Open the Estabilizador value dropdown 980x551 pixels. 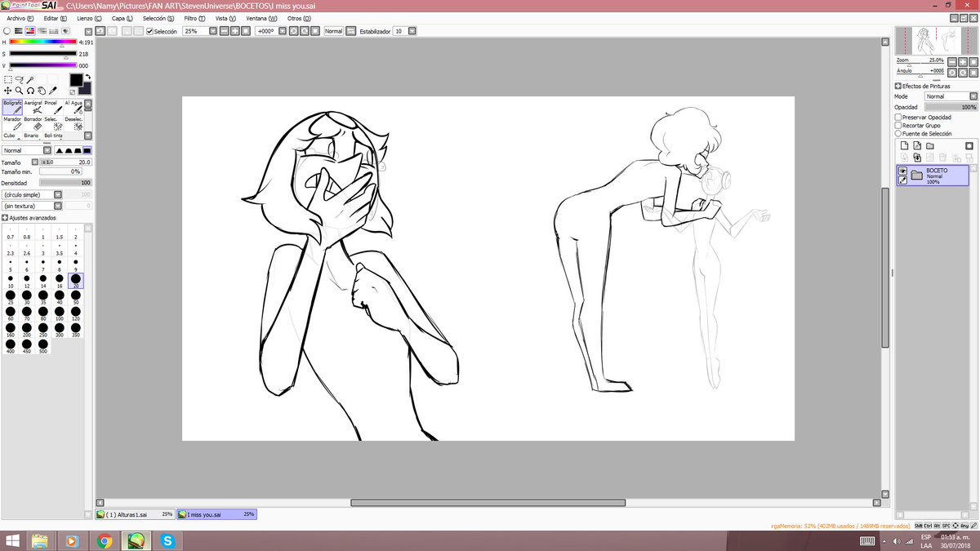[x=412, y=31]
